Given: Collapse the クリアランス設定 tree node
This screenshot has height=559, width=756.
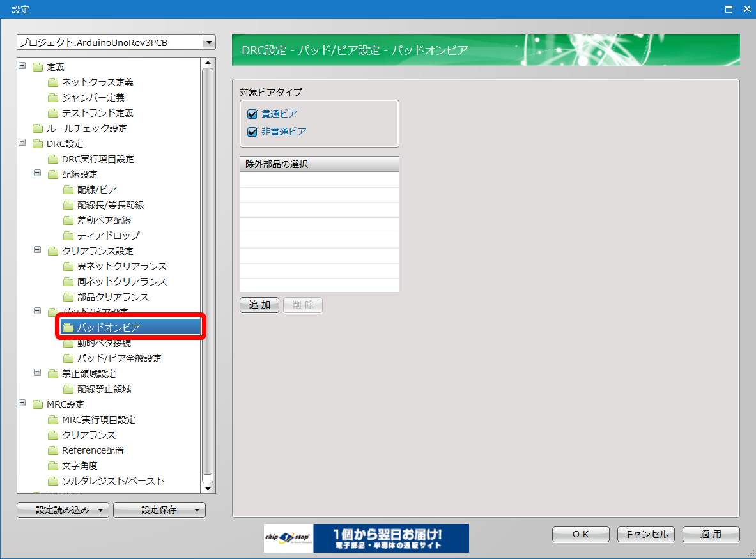Looking at the screenshot, I should click(x=38, y=250).
